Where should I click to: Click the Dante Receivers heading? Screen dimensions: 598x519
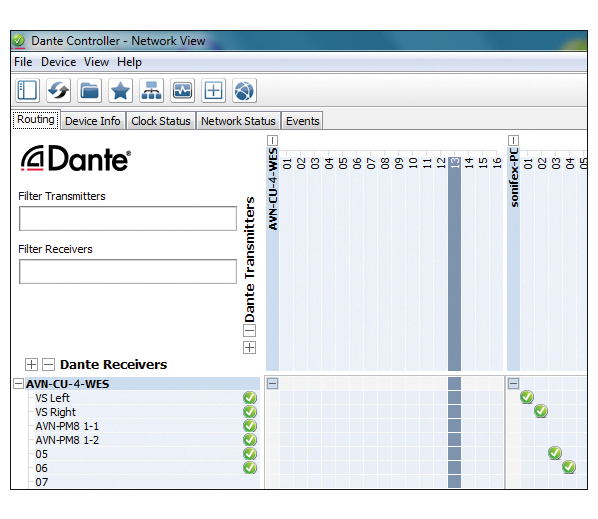[113, 365]
